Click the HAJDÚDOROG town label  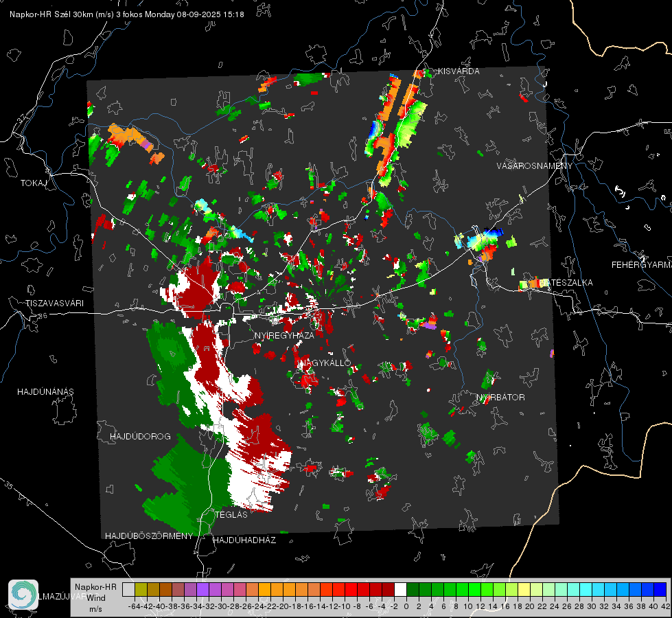tap(140, 436)
